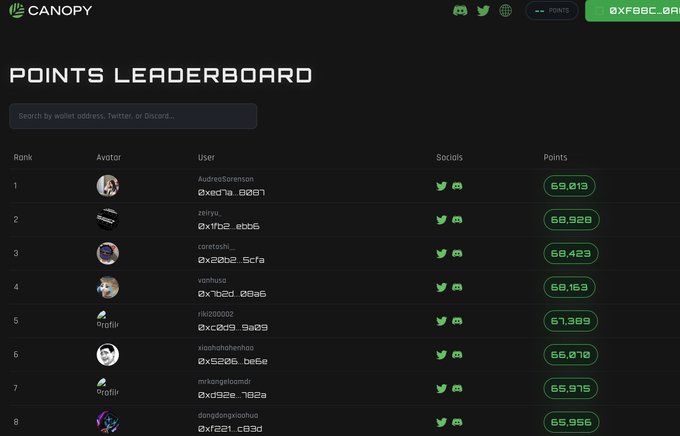Open the connected wallet button
This screenshot has height=436, width=680.
633,10
